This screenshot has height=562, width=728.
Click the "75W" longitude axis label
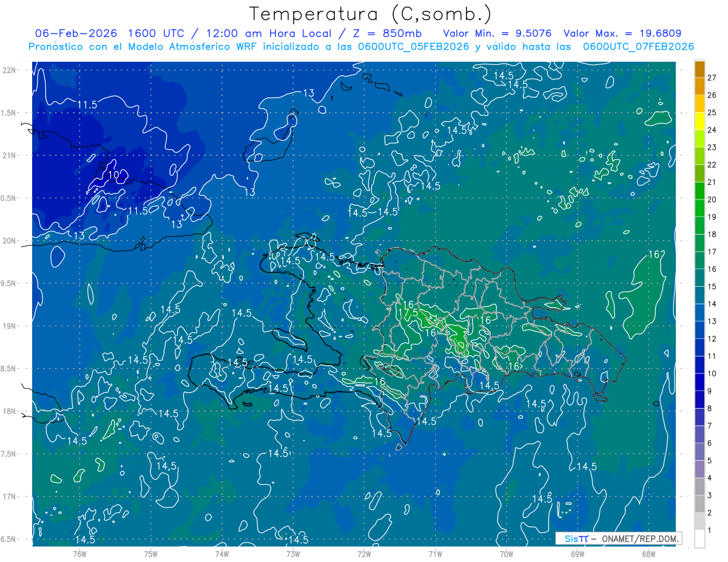tap(151, 554)
